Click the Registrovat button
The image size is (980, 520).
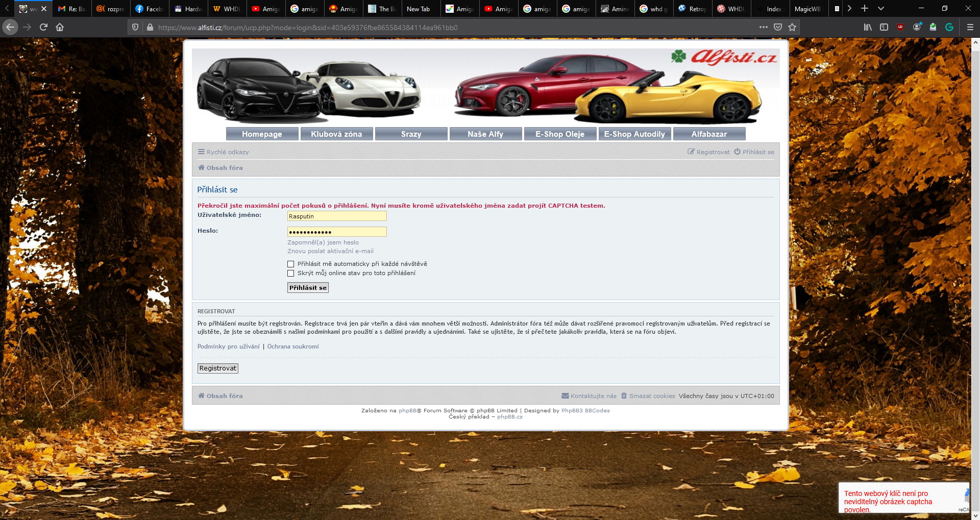(x=218, y=368)
